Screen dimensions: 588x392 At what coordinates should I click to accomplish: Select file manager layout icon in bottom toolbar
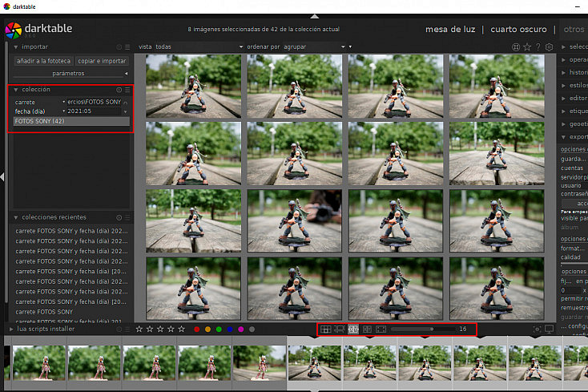click(325, 329)
